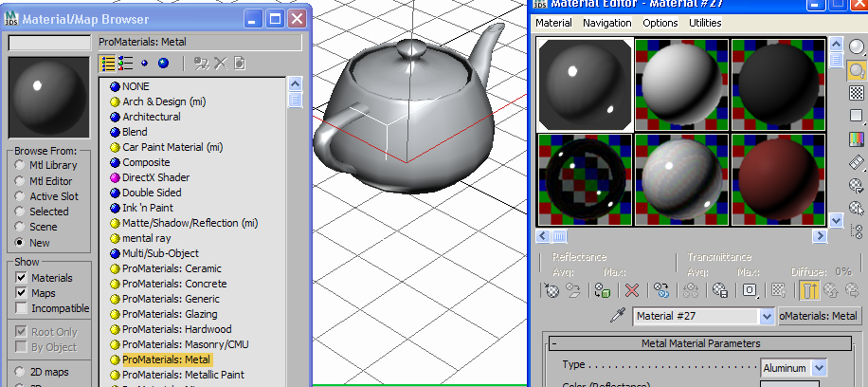Screen dimensions: 868x387
Task: Select first gray metal sample slot
Action: click(585, 84)
